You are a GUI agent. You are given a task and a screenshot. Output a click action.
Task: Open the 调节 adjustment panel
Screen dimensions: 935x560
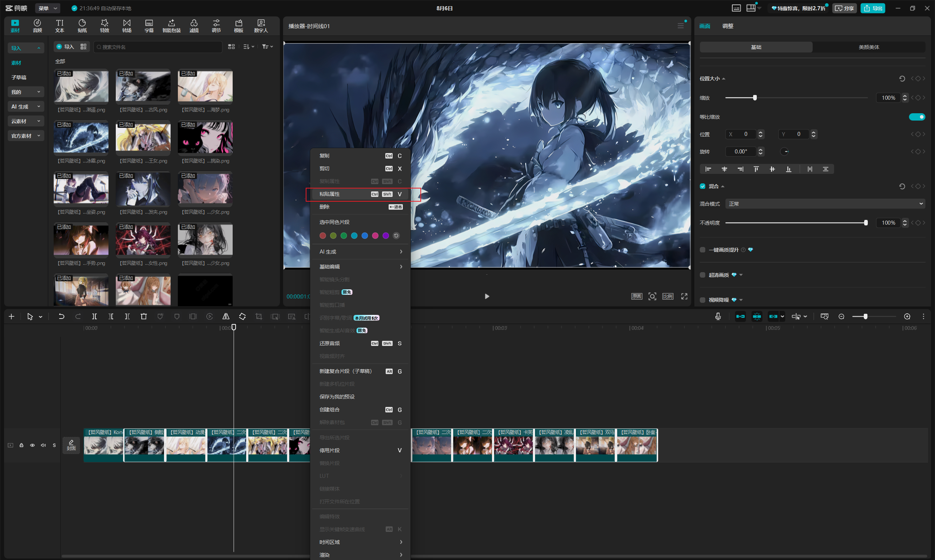point(216,26)
